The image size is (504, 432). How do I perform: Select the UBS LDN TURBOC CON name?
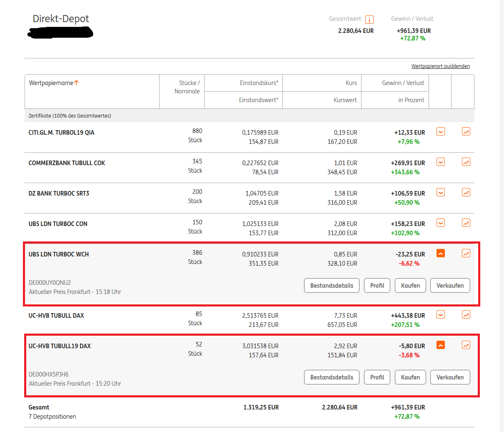coord(58,224)
